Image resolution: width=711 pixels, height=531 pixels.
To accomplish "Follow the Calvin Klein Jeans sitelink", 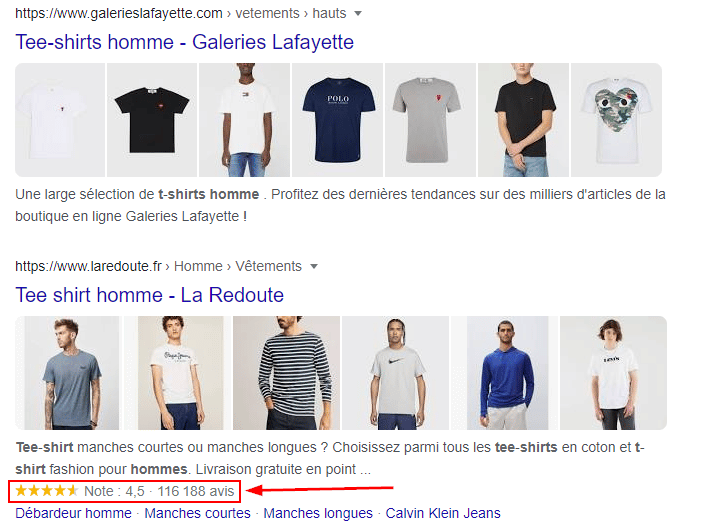I will (x=443, y=513).
